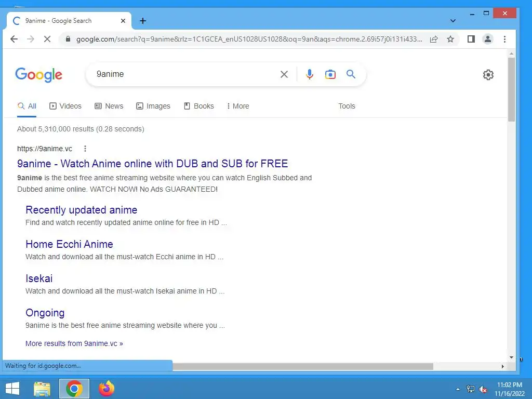This screenshot has width=532, height=399.
Task: Switch to the News tab
Action: click(109, 106)
